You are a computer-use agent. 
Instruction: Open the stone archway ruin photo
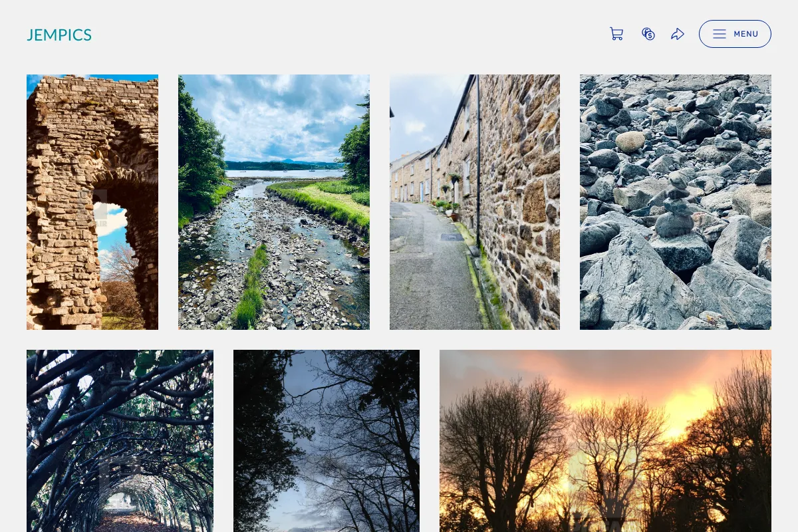(x=92, y=202)
